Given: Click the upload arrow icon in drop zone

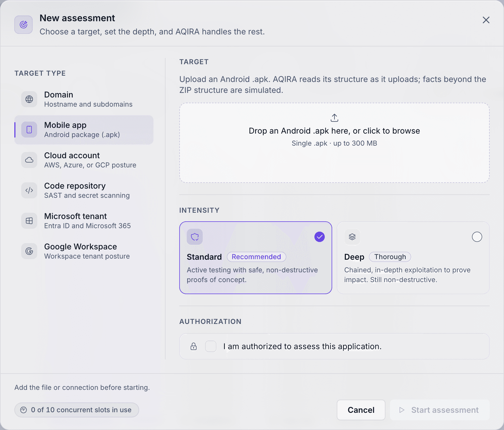Looking at the screenshot, I should [x=334, y=118].
